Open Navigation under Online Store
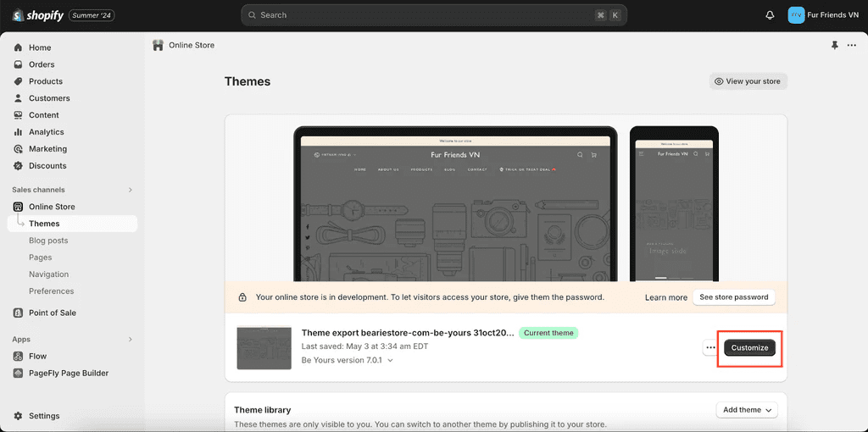 pos(48,274)
